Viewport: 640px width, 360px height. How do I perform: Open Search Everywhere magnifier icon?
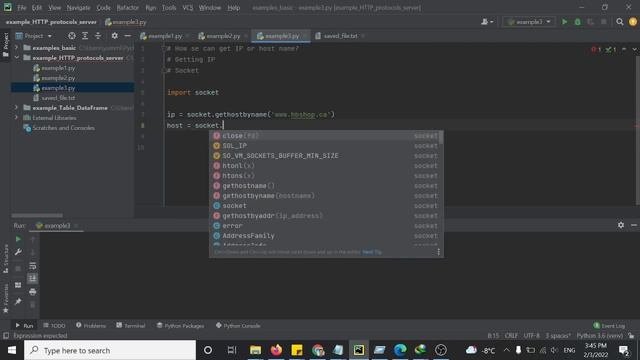pyautogui.click(x=620, y=22)
